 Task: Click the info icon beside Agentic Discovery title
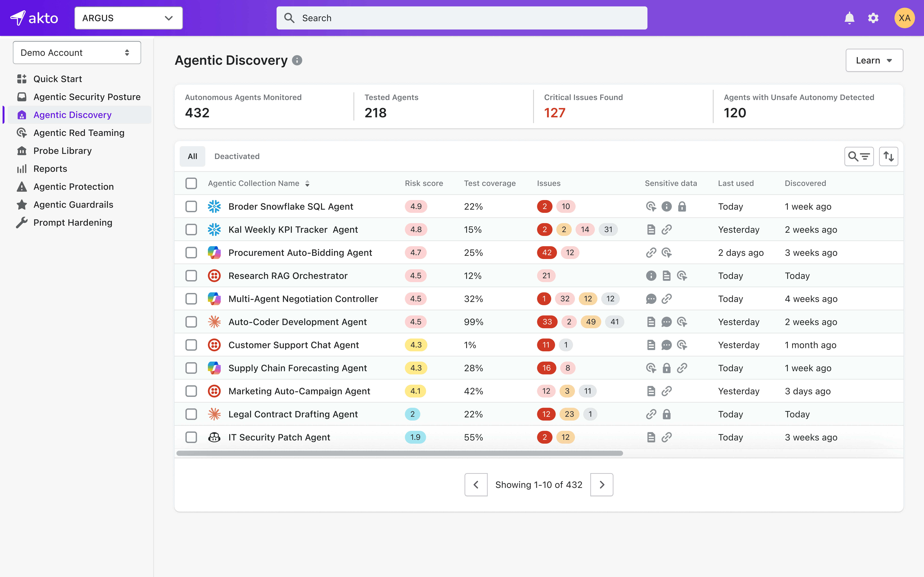tap(297, 60)
